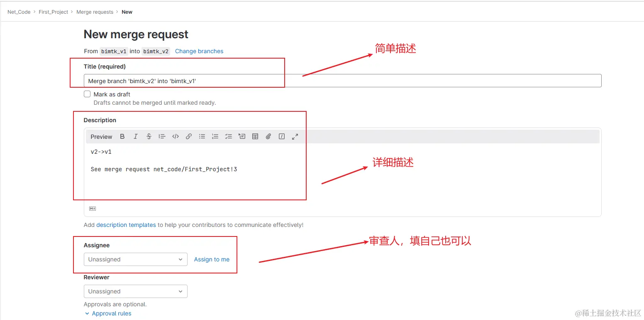Apply strikethrough formatting in description
This screenshot has width=644, height=320.
(149, 136)
